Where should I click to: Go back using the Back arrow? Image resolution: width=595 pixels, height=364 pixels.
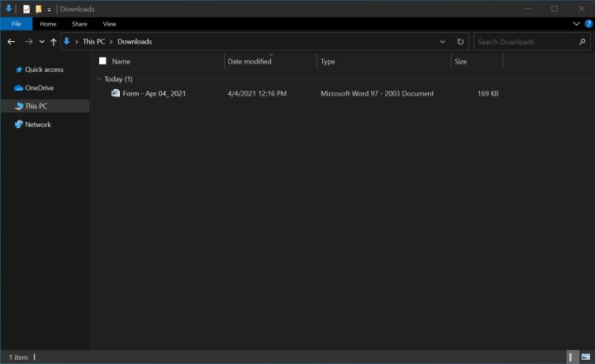(x=12, y=41)
